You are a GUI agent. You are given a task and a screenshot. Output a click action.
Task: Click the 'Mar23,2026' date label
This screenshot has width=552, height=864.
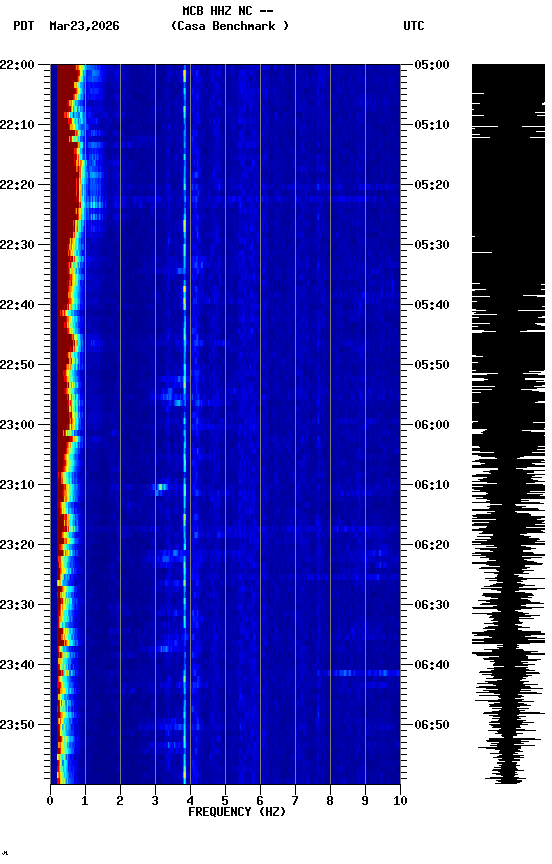[84, 26]
